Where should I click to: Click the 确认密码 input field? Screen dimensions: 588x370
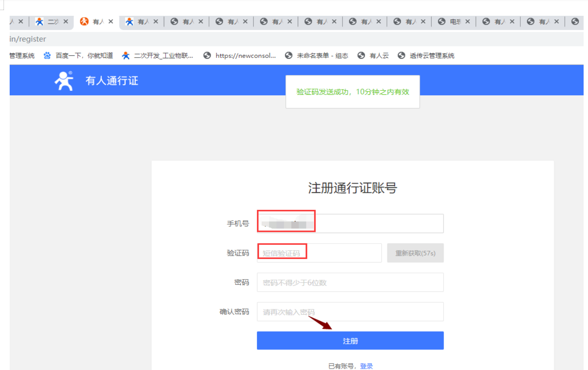click(350, 312)
